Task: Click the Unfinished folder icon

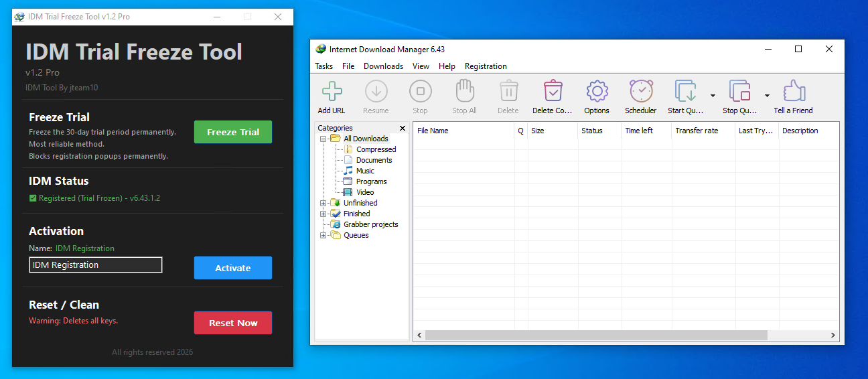Action: tap(336, 203)
